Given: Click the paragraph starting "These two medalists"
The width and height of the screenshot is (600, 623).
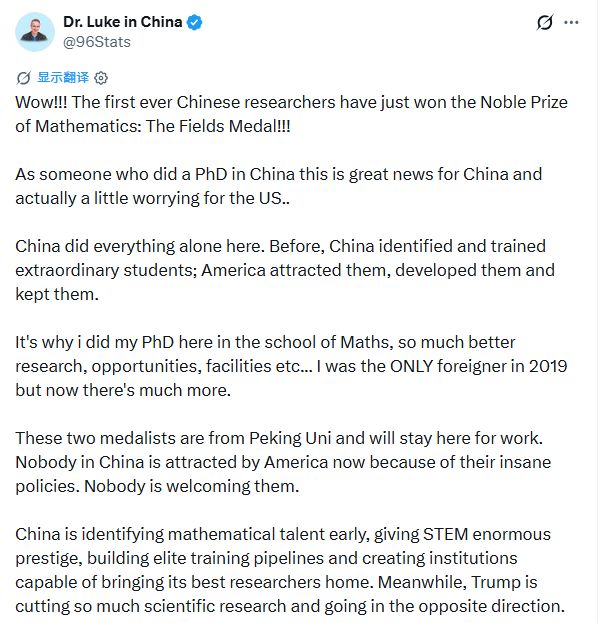Looking at the screenshot, I should tap(283, 462).
